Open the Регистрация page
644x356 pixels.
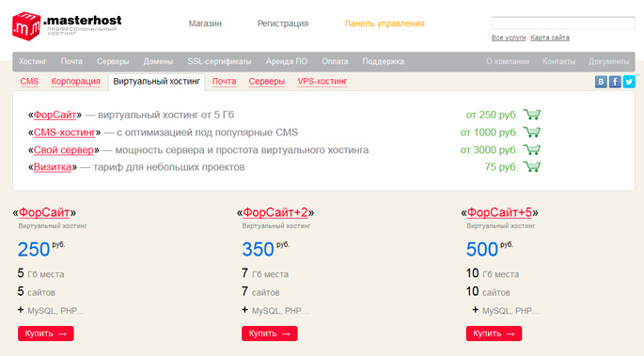(x=283, y=23)
